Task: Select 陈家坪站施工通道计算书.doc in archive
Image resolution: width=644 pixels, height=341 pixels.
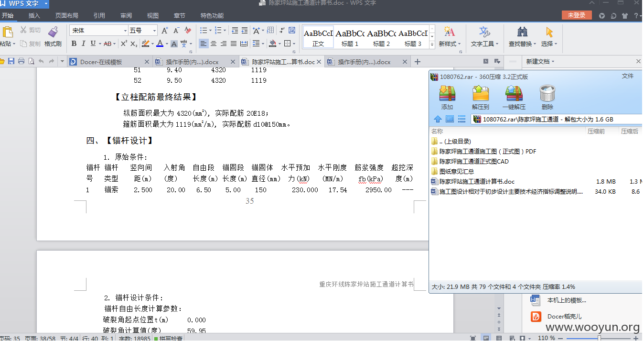Action: click(x=477, y=181)
